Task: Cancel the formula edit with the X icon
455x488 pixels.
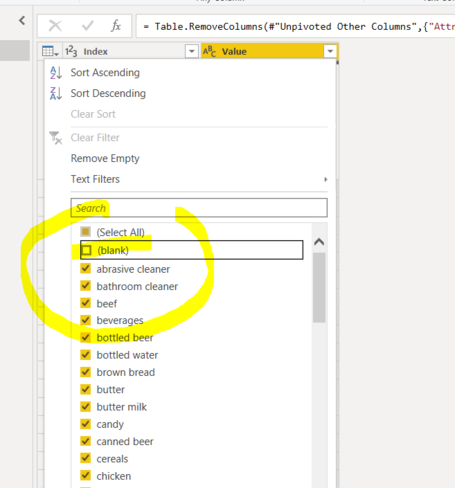Action: (x=55, y=26)
